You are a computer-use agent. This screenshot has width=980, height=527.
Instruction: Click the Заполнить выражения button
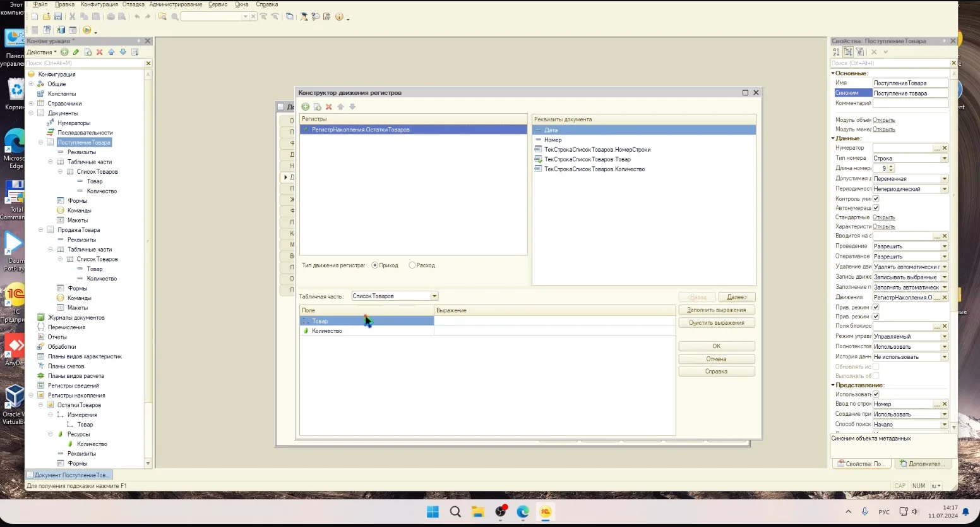pyautogui.click(x=717, y=310)
